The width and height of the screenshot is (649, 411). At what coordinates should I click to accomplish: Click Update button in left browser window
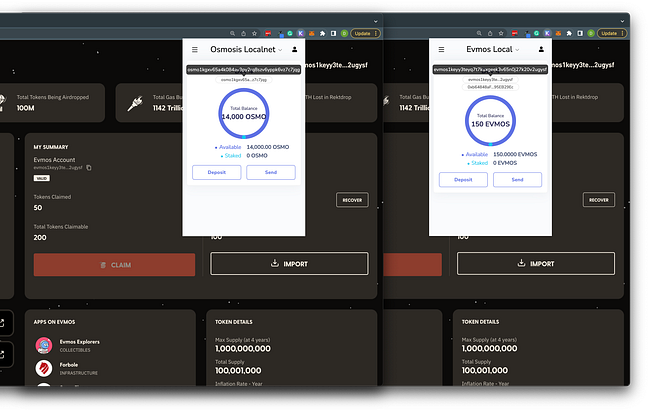point(365,34)
